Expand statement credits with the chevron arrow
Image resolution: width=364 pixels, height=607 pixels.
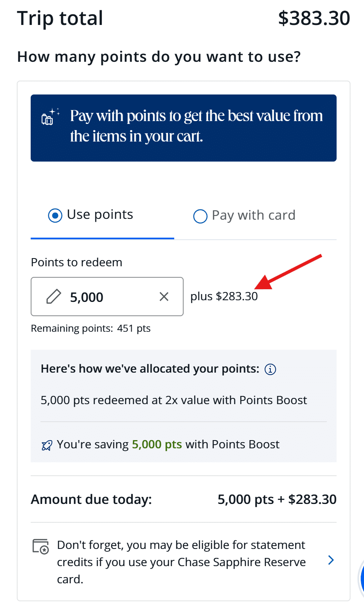pyautogui.click(x=331, y=560)
